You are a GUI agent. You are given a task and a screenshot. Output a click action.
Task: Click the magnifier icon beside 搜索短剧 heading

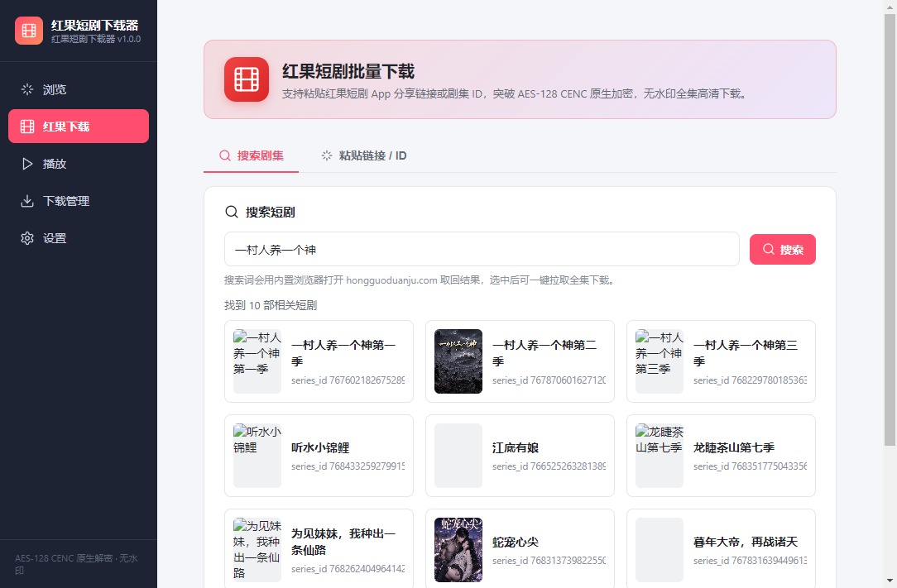coord(232,213)
